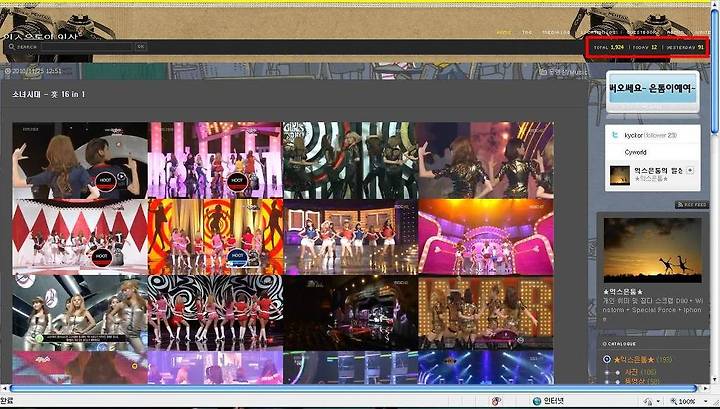
Task: Click the circle icon before the ★억스은동★ (193) category
Action: tap(607, 359)
